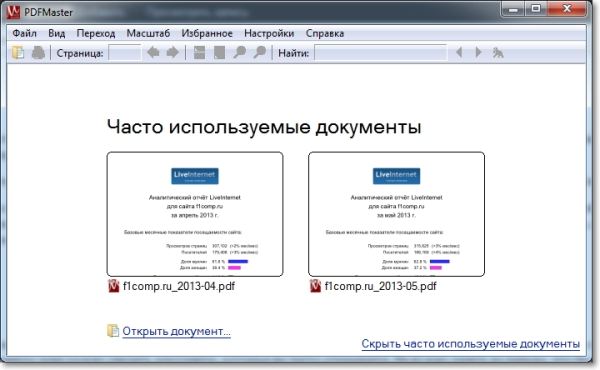Focus the Найти search field
The image size is (600, 370).
[380, 53]
